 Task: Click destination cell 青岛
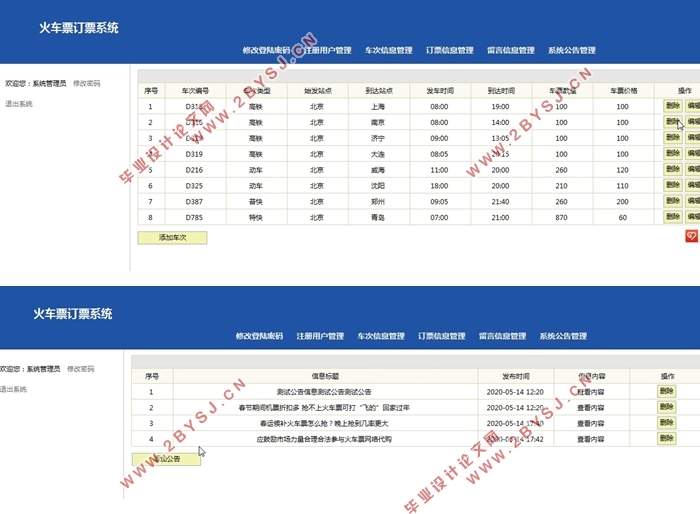coord(378,217)
